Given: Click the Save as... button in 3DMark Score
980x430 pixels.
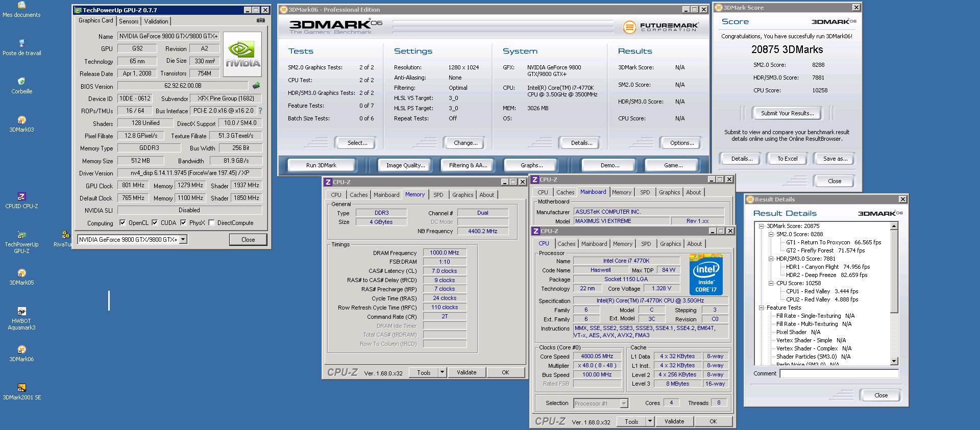Looking at the screenshot, I should [835, 159].
